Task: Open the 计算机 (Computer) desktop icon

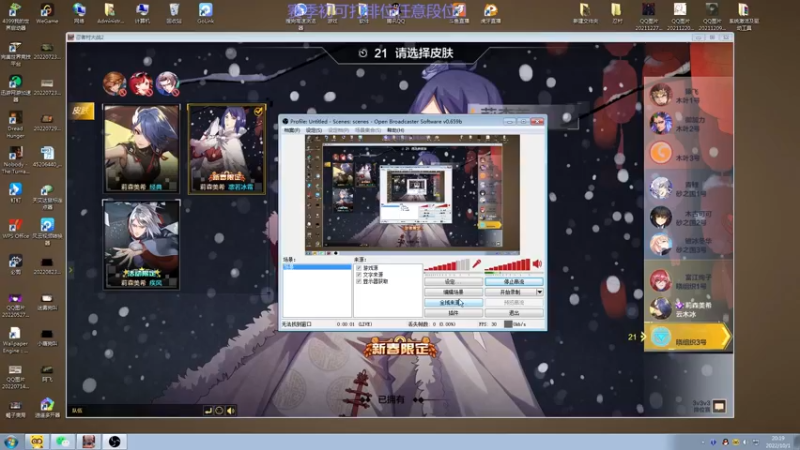Action: click(x=142, y=13)
